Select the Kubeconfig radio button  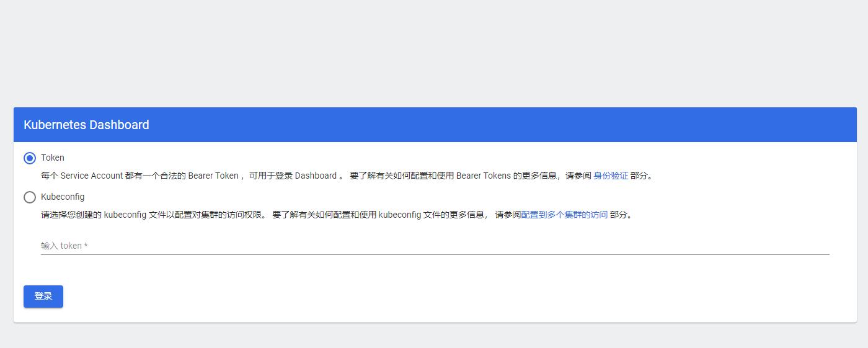pyautogui.click(x=30, y=197)
